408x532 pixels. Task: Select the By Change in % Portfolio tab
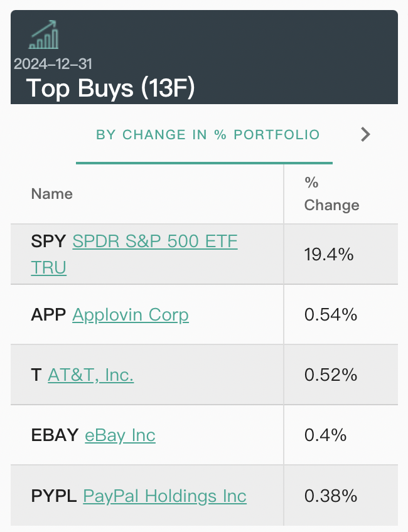pos(208,135)
